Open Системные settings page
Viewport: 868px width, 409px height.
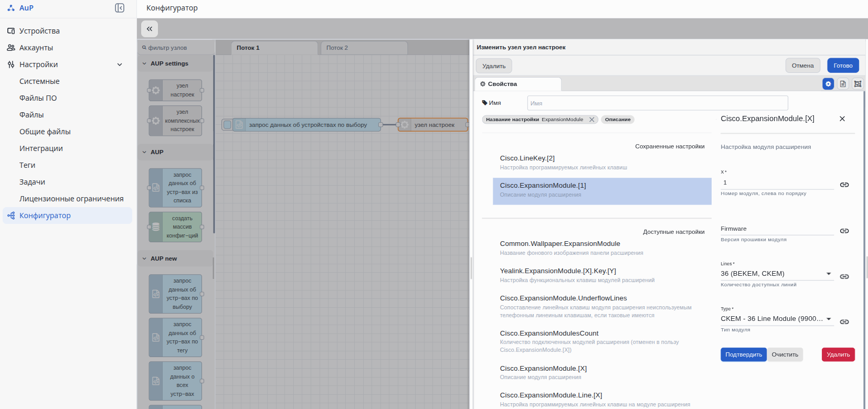click(39, 81)
